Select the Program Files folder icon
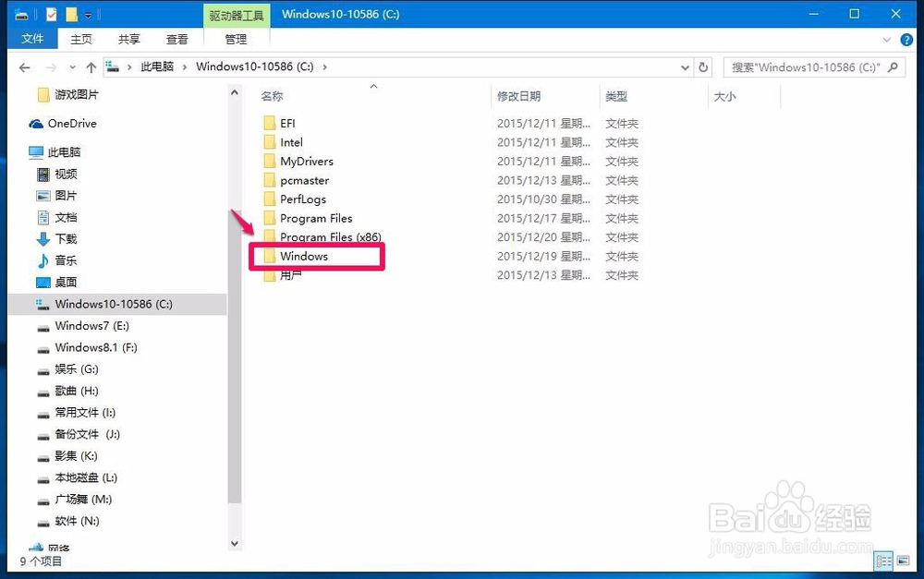This screenshot has width=924, height=579. click(269, 218)
